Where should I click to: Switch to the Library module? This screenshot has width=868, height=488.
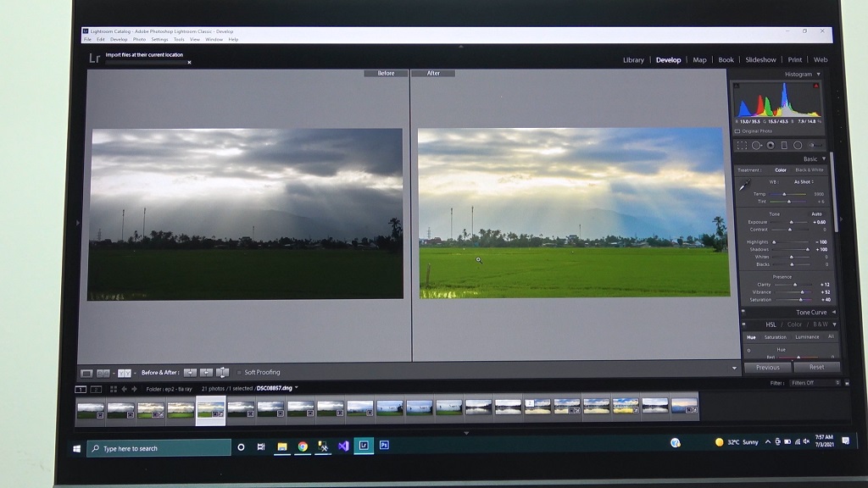633,60
